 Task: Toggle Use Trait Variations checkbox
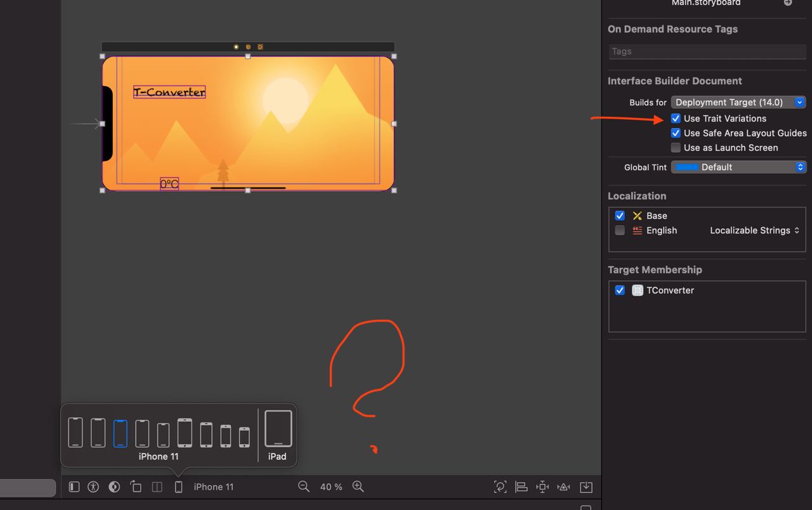click(676, 119)
